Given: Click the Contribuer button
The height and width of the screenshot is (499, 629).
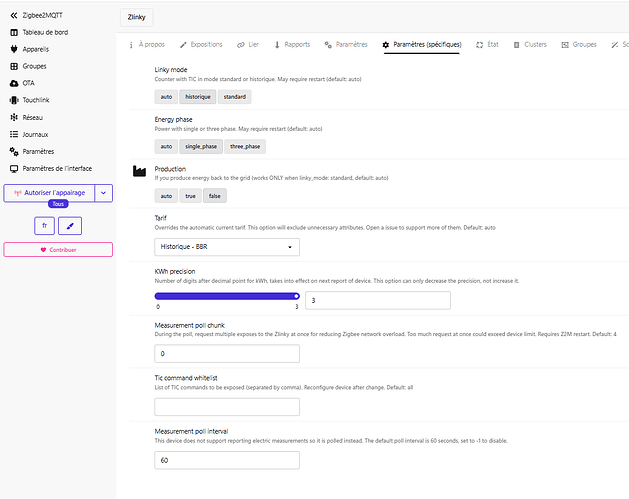Looking at the screenshot, I should tap(58, 250).
